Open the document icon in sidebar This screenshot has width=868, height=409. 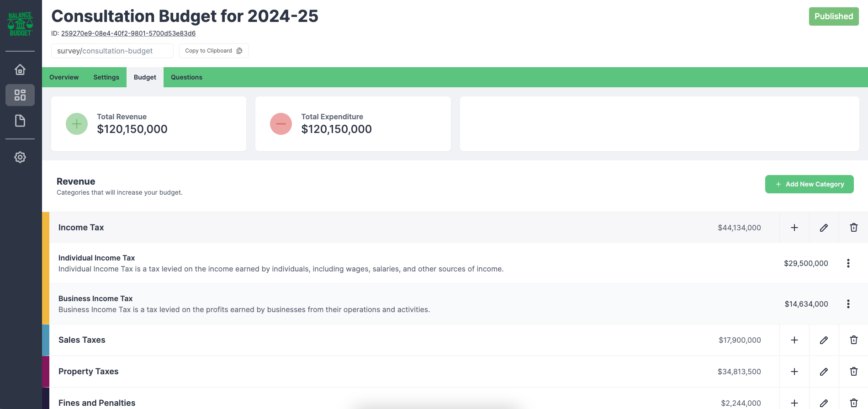(20, 121)
